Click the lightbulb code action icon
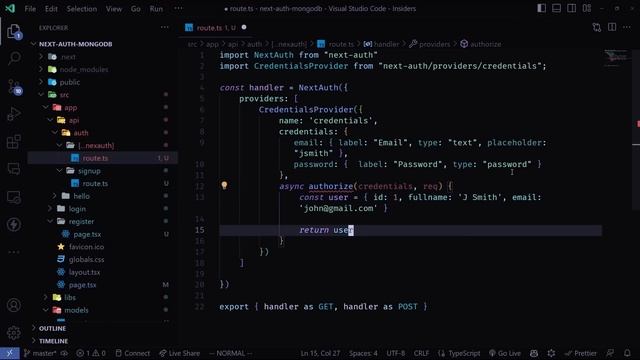Image resolution: width=640 pixels, height=360 pixels. pos(224,186)
